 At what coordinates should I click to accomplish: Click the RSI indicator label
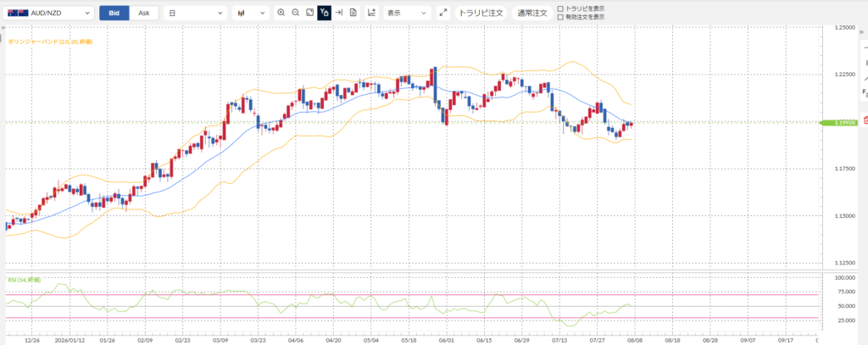(25, 280)
